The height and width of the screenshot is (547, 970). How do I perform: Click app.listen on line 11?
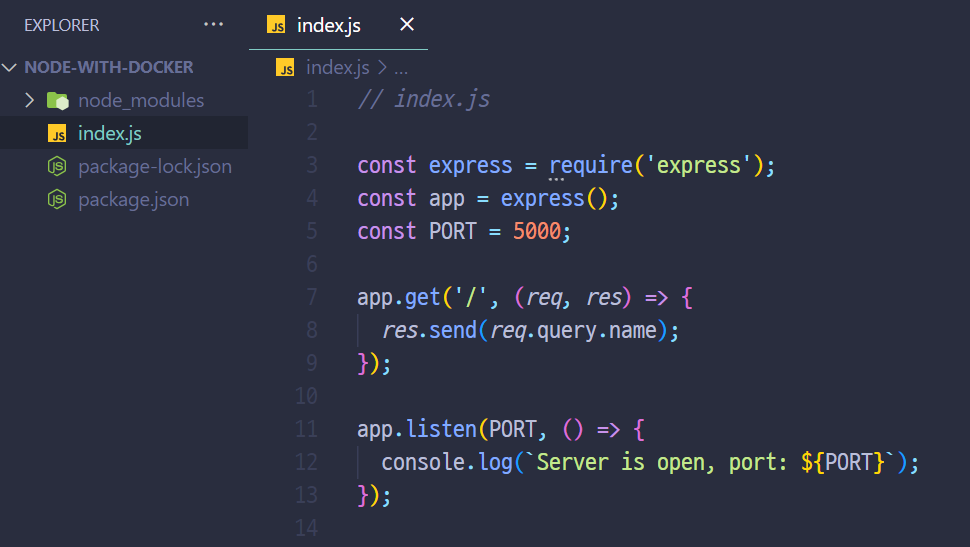416,429
